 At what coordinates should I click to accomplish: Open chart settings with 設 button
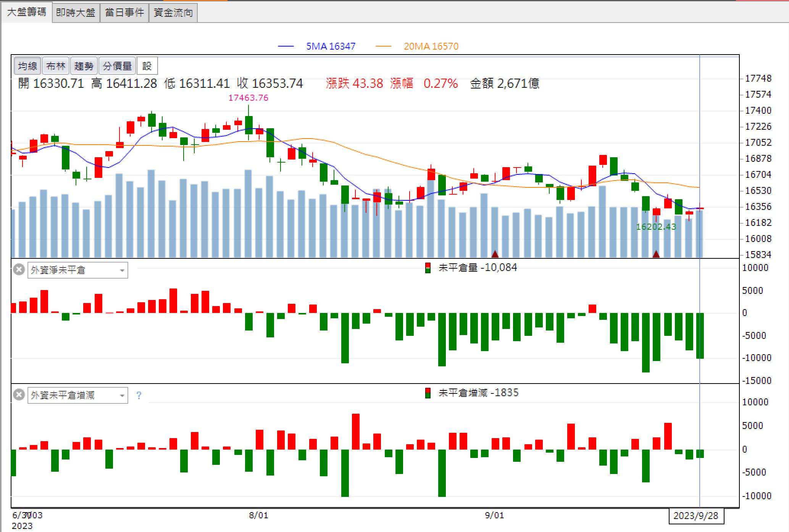pyautogui.click(x=147, y=66)
